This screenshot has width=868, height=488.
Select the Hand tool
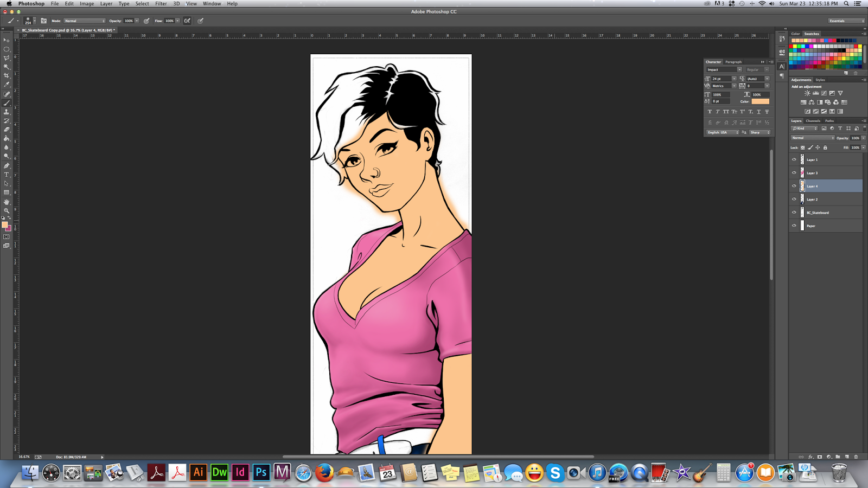click(x=7, y=202)
